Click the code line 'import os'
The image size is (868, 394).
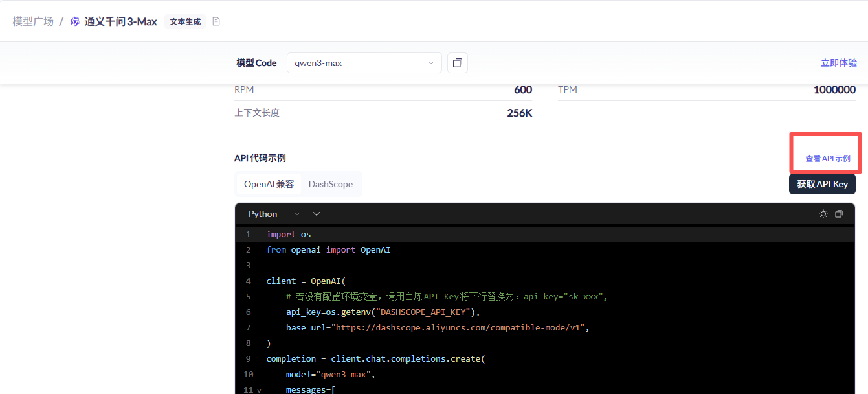pyautogui.click(x=289, y=235)
